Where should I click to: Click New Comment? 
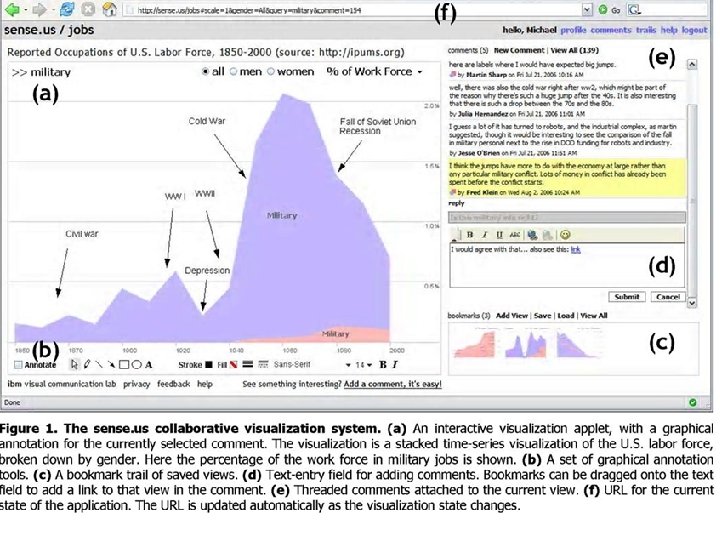[x=518, y=51]
